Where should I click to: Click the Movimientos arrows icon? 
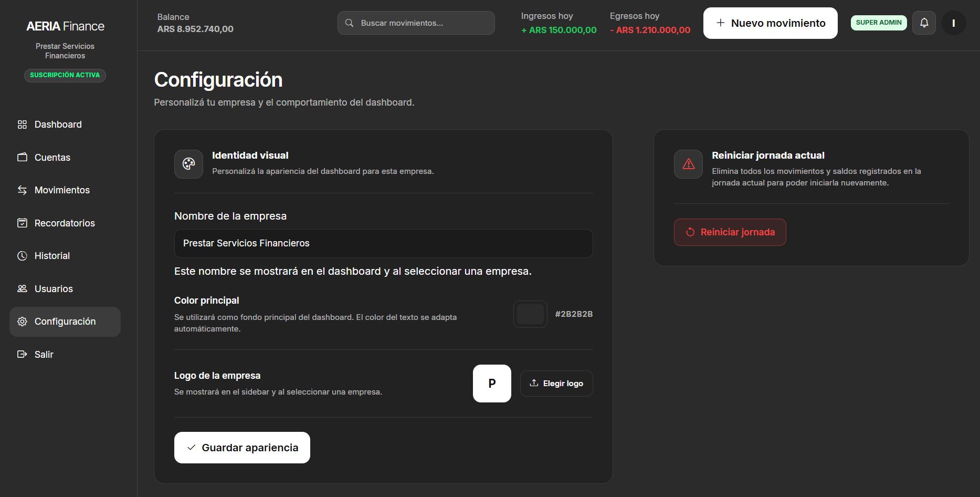point(22,190)
